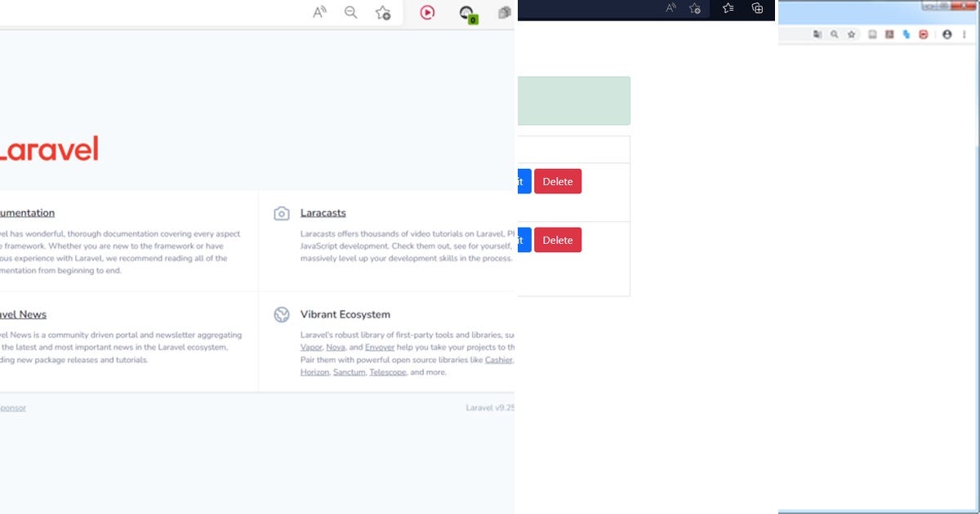Open Chrome's three-dot menu

(964, 34)
